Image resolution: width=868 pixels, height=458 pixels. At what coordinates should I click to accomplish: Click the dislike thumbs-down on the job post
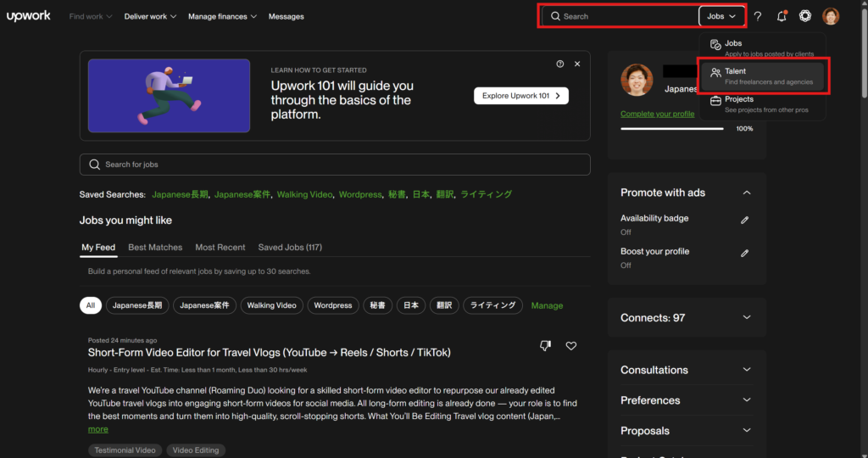546,346
